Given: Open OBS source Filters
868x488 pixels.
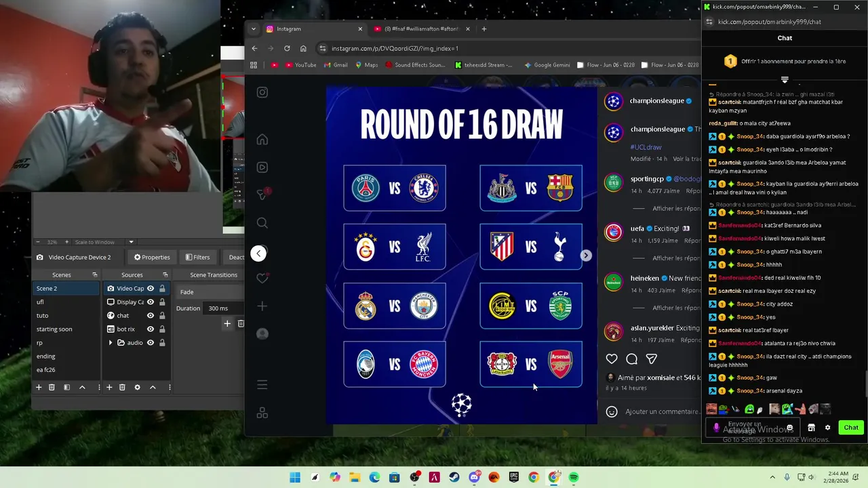Looking at the screenshot, I should (197, 258).
